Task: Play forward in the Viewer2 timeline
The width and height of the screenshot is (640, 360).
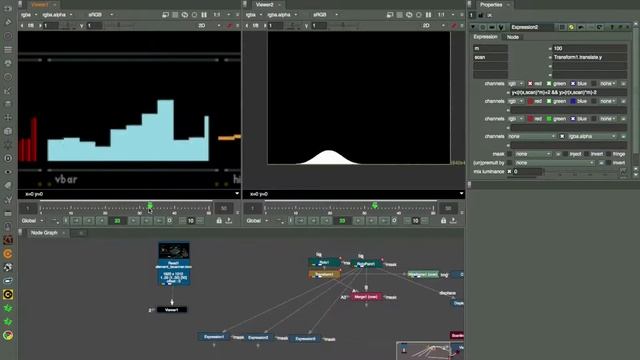Action: [358, 221]
